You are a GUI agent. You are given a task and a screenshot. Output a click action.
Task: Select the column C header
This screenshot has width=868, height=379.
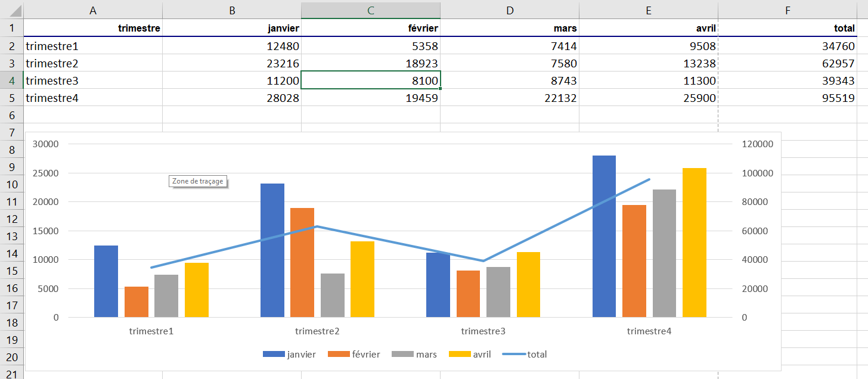click(x=370, y=10)
